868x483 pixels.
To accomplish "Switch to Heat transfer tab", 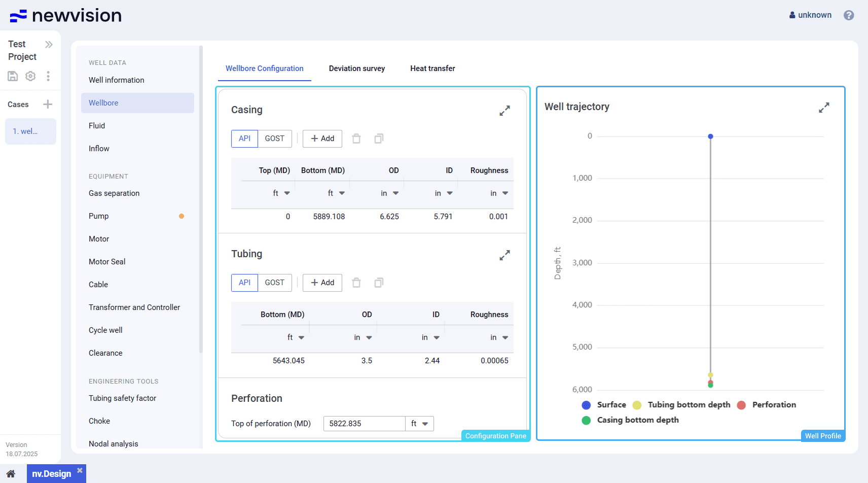I will 432,68.
